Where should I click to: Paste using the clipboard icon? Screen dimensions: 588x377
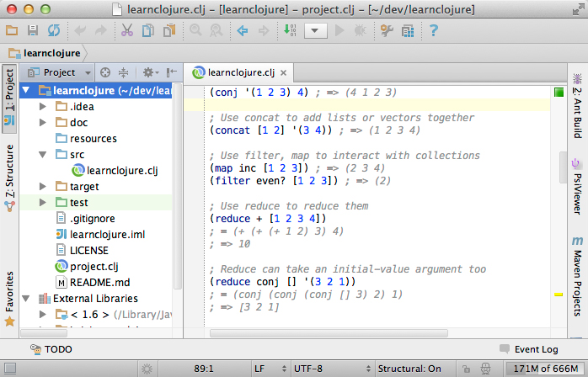[169, 30]
